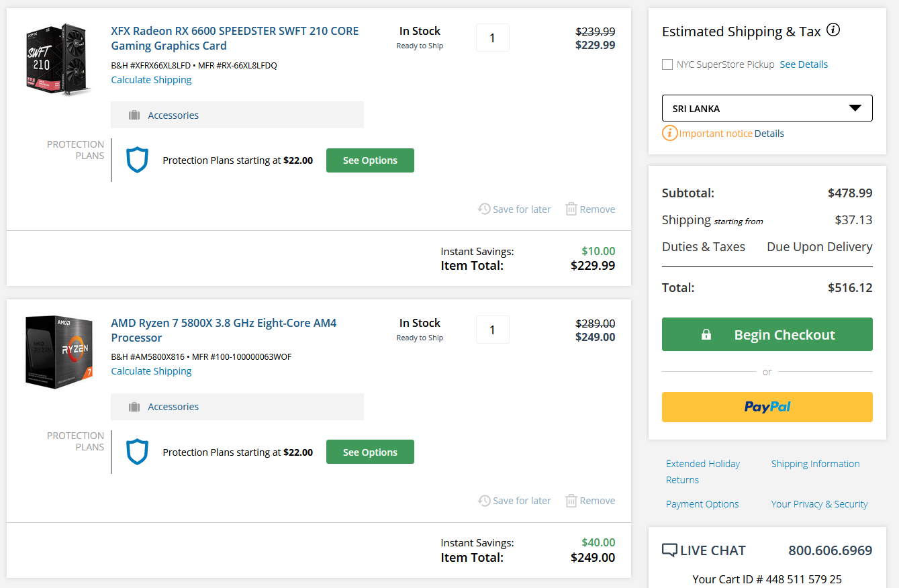Screen dimensions: 899x588
Task: Open the SRI LANKA country dropdown
Action: 767,108
